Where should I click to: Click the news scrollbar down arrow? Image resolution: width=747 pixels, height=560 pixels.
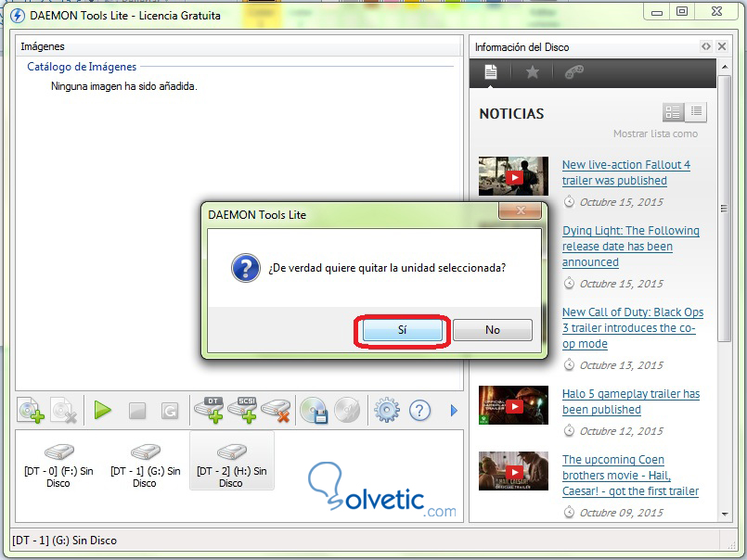725,514
